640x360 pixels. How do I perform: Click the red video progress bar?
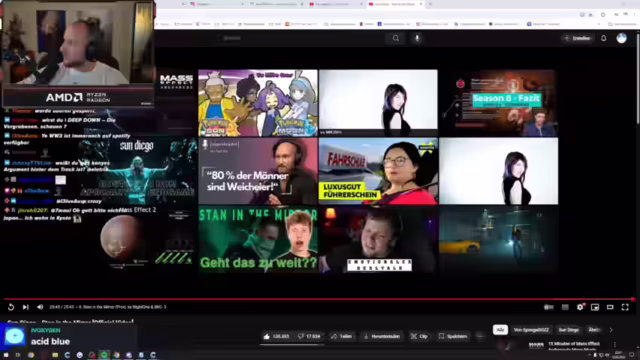click(x=318, y=299)
